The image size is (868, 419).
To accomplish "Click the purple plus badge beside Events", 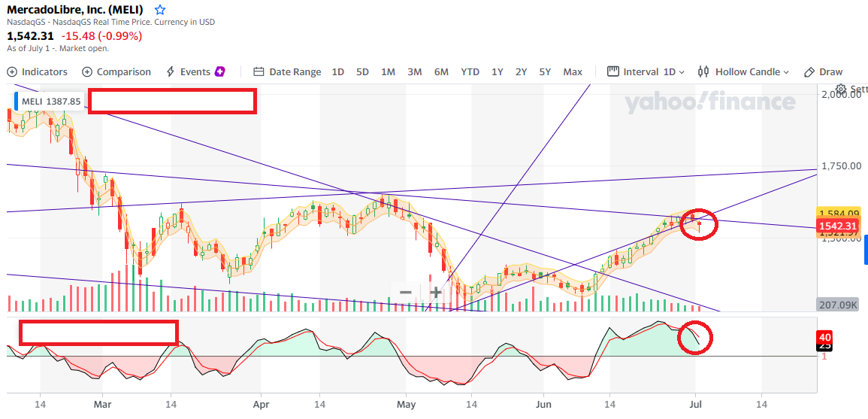I will point(219,71).
